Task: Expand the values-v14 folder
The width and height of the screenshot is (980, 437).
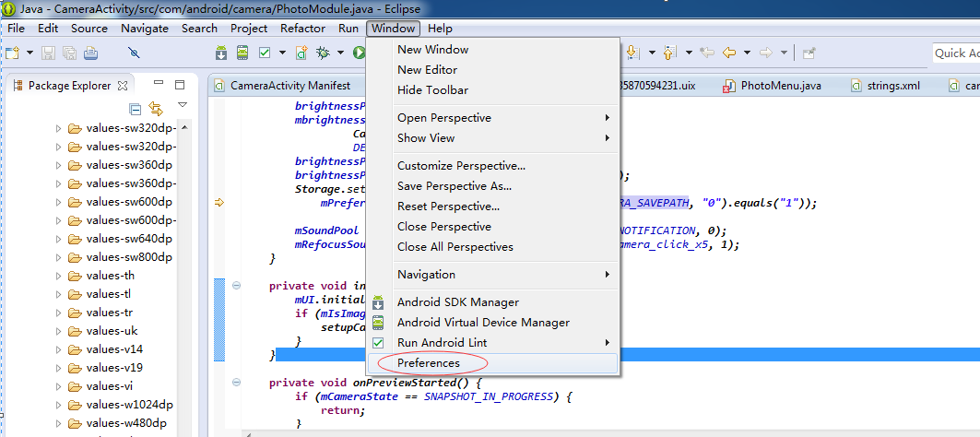Action: pyautogui.click(x=59, y=348)
